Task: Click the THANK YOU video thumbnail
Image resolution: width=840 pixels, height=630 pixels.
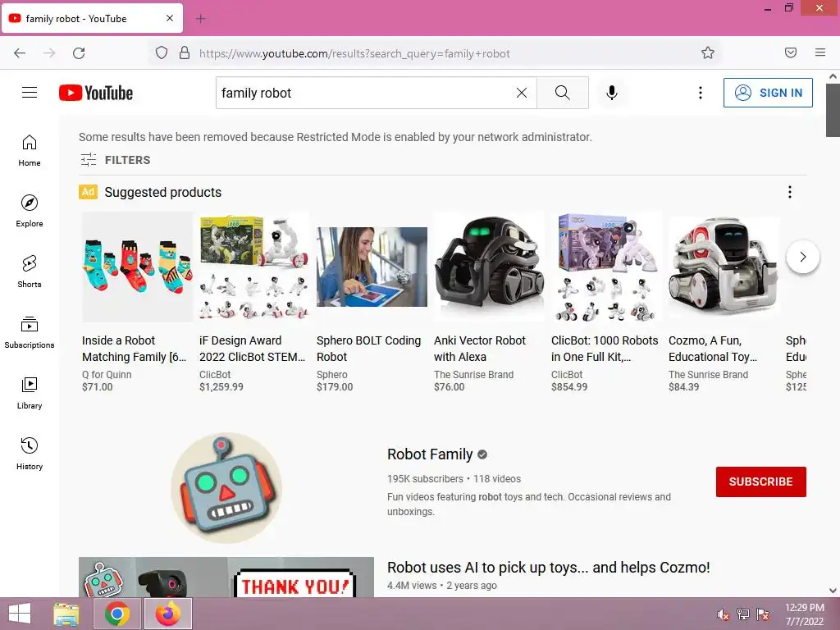Action: point(226,577)
